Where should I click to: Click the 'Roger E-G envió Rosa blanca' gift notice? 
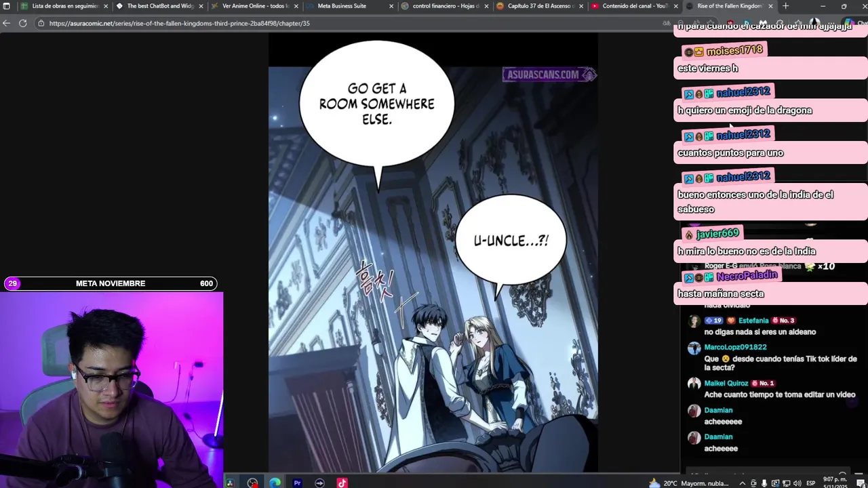click(770, 266)
